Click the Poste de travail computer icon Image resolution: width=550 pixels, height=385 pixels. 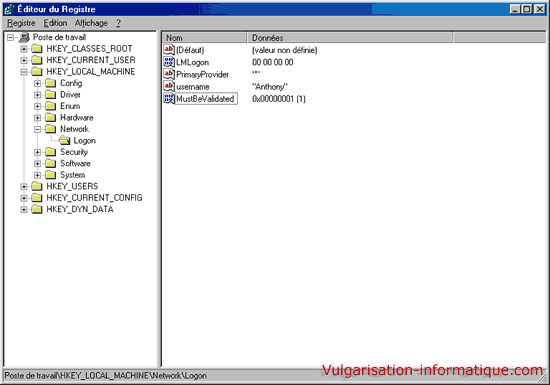(x=24, y=37)
